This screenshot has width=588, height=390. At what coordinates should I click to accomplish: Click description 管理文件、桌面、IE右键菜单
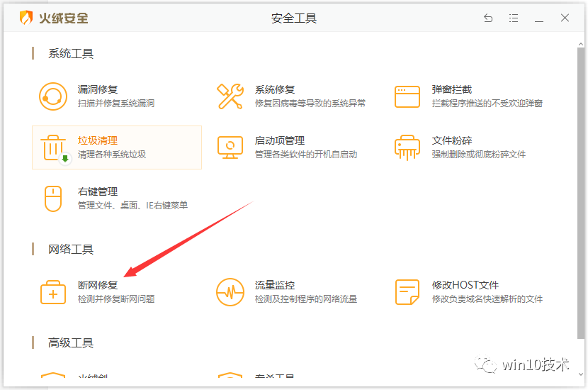pyautogui.click(x=132, y=206)
